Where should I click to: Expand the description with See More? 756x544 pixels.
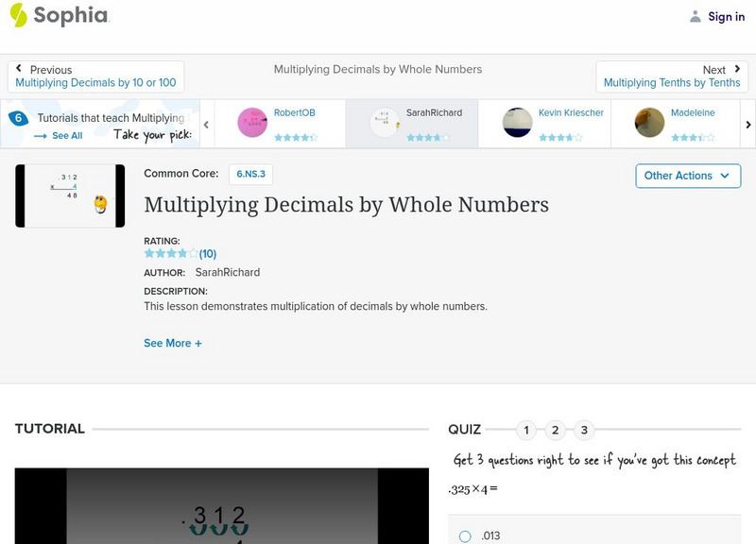tap(173, 343)
